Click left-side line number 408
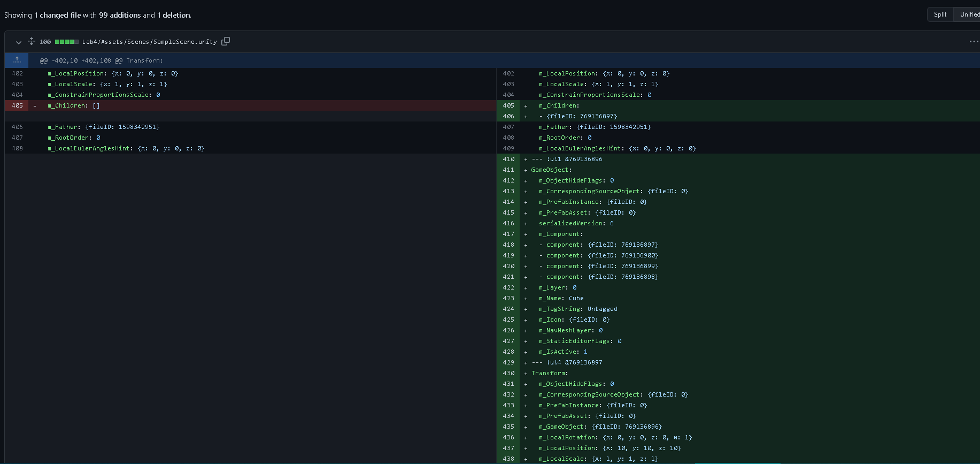The image size is (980, 464). tap(17, 148)
